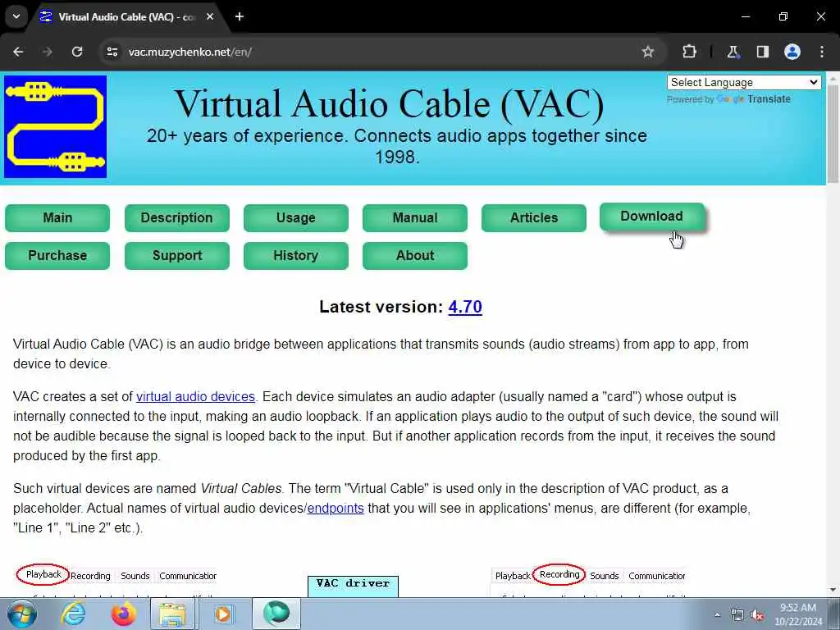Click the Virtual Audio Cable (VAC) heading
This screenshot has height=630, width=840.
coord(390,103)
